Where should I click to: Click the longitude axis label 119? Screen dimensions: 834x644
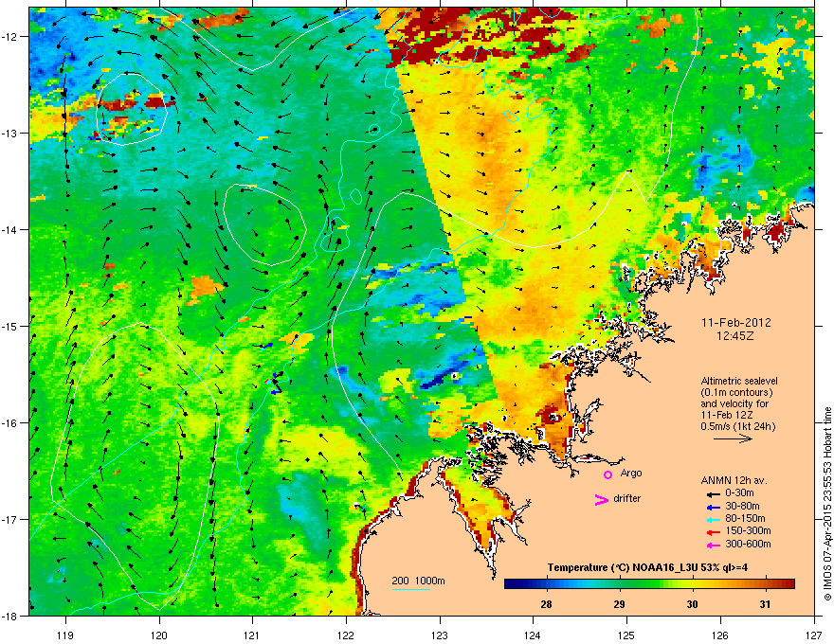pos(65,635)
